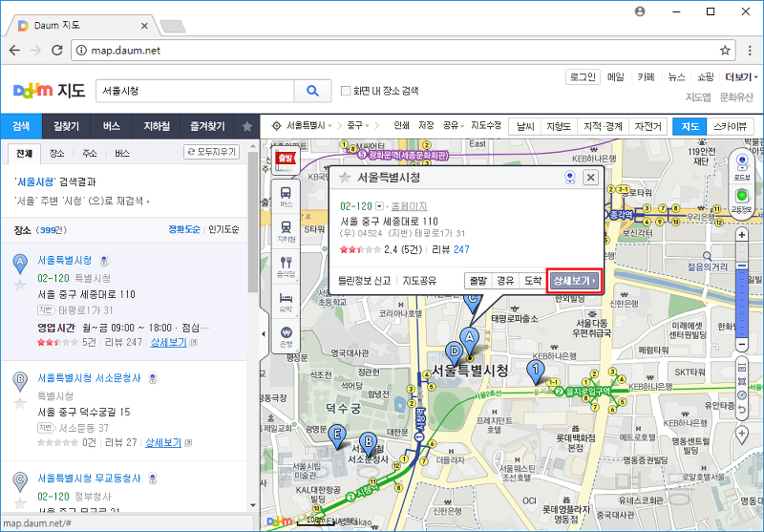Image resolution: width=764 pixels, height=532 pixels.
Task: Toggle 자전거 bicycle overlay
Action: [x=647, y=127]
